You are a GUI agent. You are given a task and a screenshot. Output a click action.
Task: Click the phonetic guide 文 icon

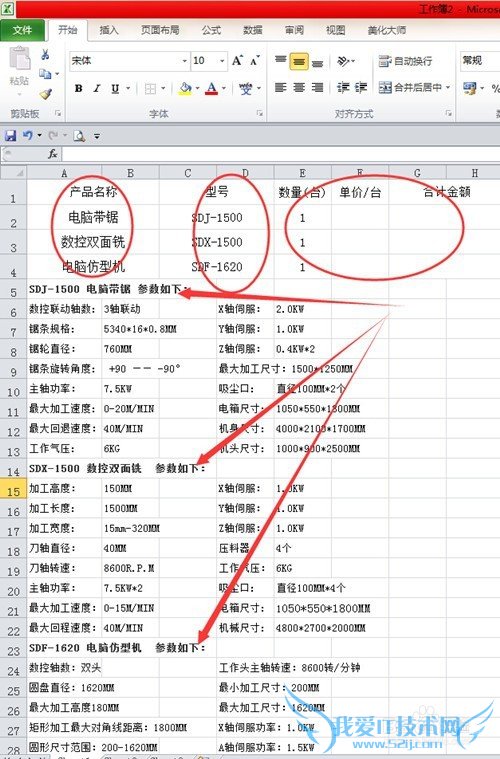tap(246, 89)
